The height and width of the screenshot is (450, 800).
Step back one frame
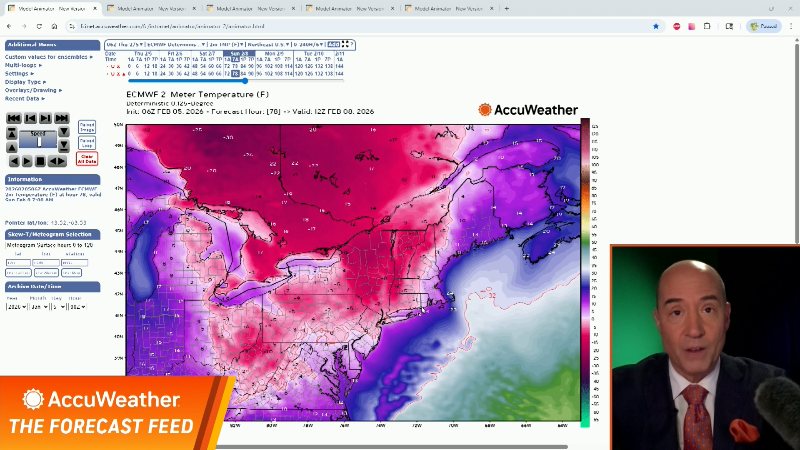click(29, 118)
